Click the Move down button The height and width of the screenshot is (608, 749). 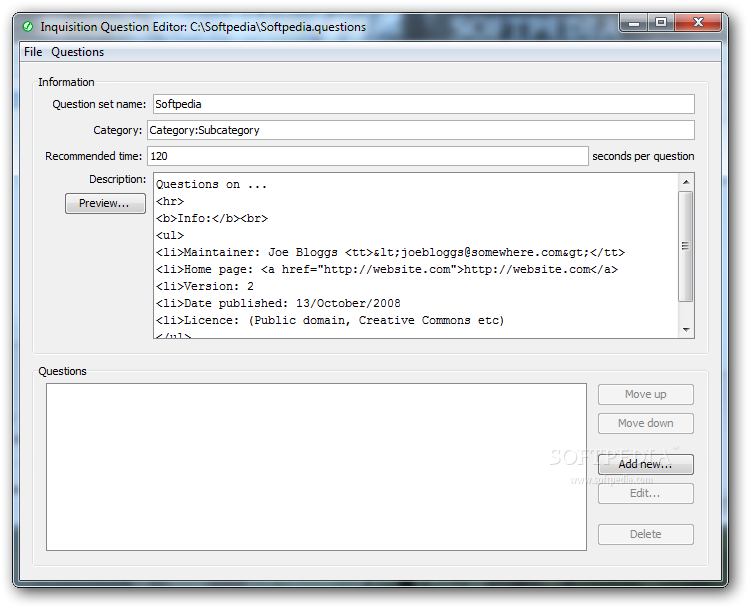645,423
